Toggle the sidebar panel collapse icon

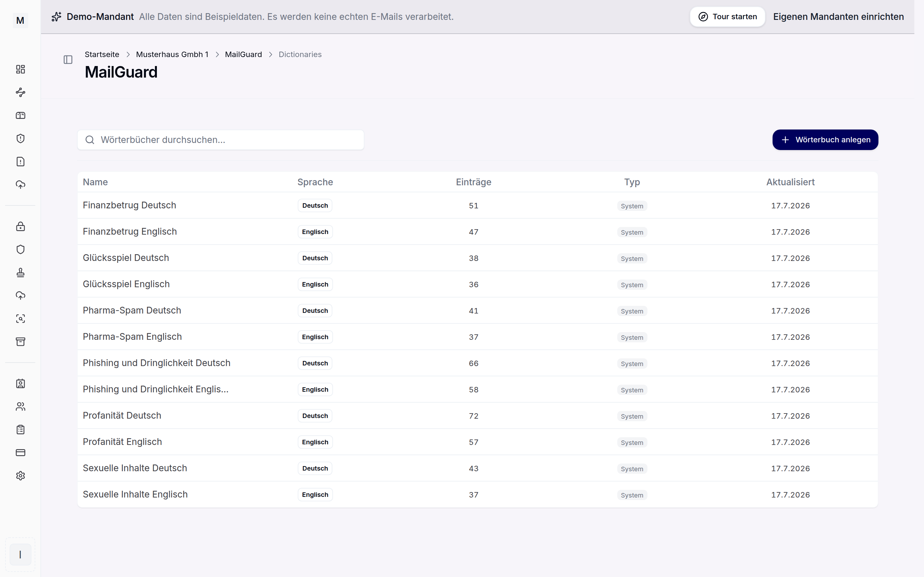point(68,60)
